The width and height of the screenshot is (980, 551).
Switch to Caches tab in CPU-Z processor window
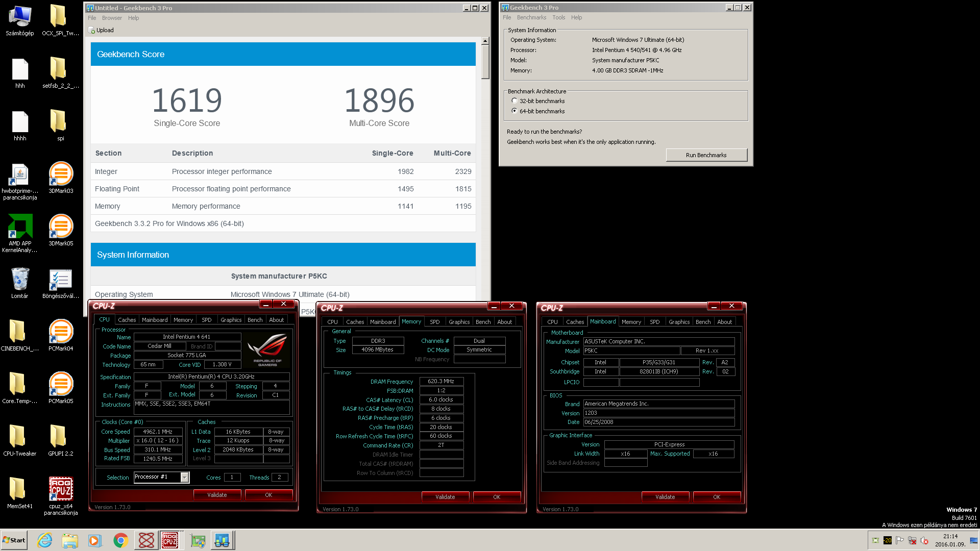[x=127, y=320]
